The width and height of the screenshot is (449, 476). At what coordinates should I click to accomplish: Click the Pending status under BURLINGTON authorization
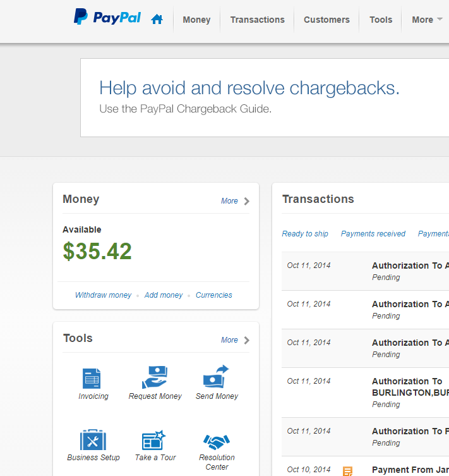coord(386,405)
